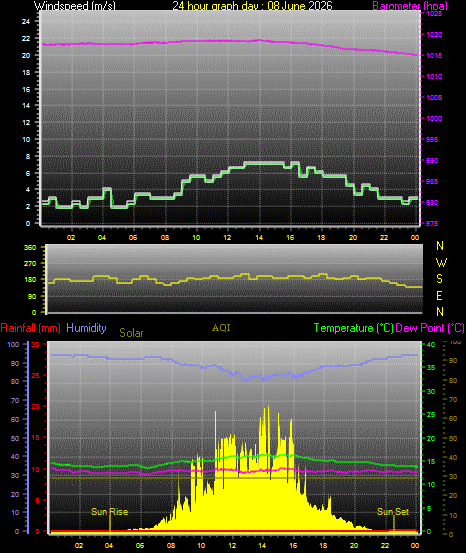Click the 1020 barometer scale value

434,35
